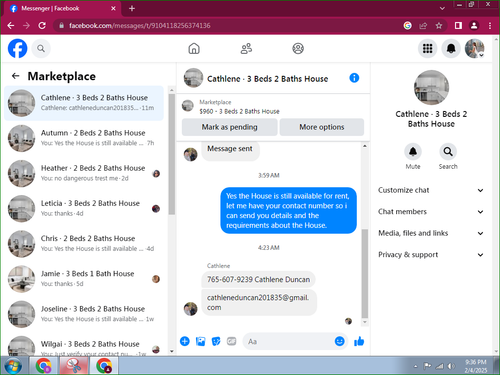
Task: Toggle the browser side panel icon
Action: point(458,26)
